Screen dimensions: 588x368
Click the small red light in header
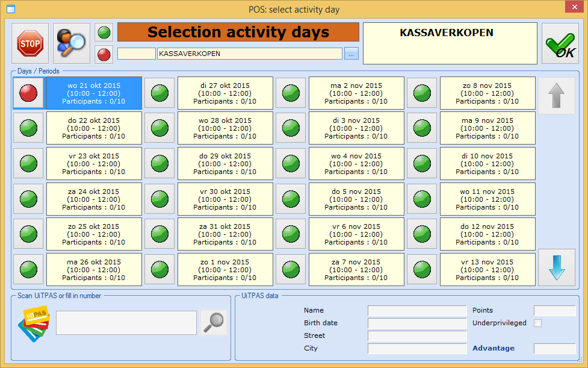click(104, 55)
